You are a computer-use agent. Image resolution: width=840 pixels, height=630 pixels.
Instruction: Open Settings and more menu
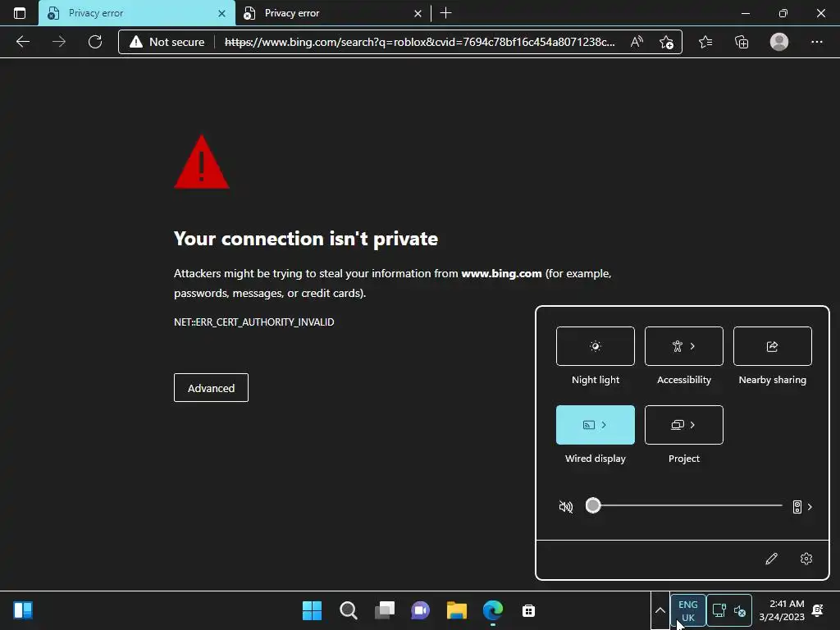point(816,42)
